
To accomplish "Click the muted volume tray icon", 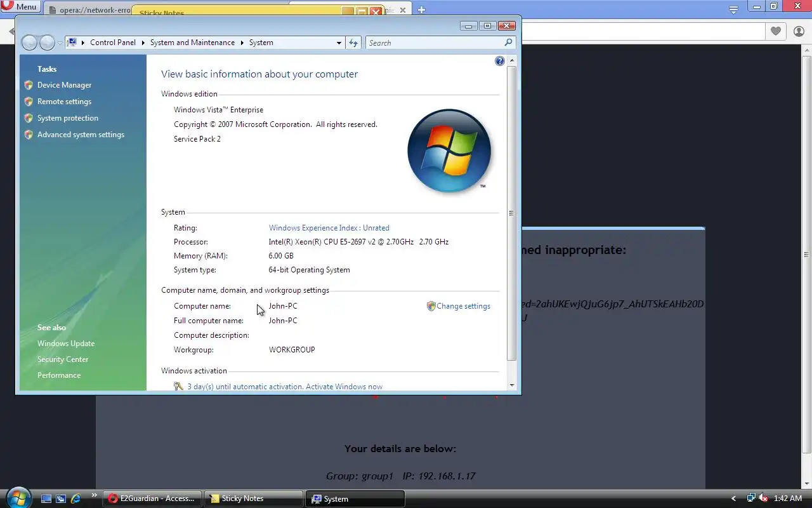I will point(764,498).
